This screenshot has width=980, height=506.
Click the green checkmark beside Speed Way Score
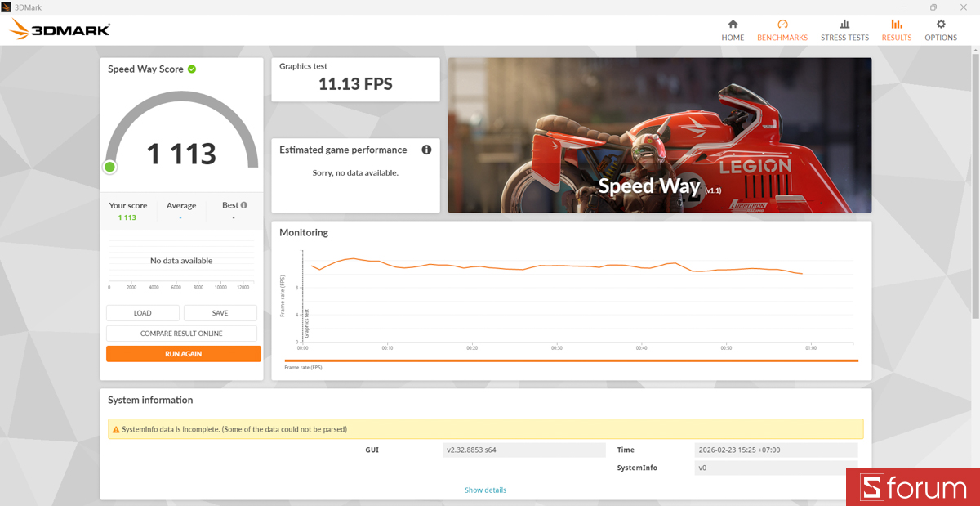coord(192,69)
